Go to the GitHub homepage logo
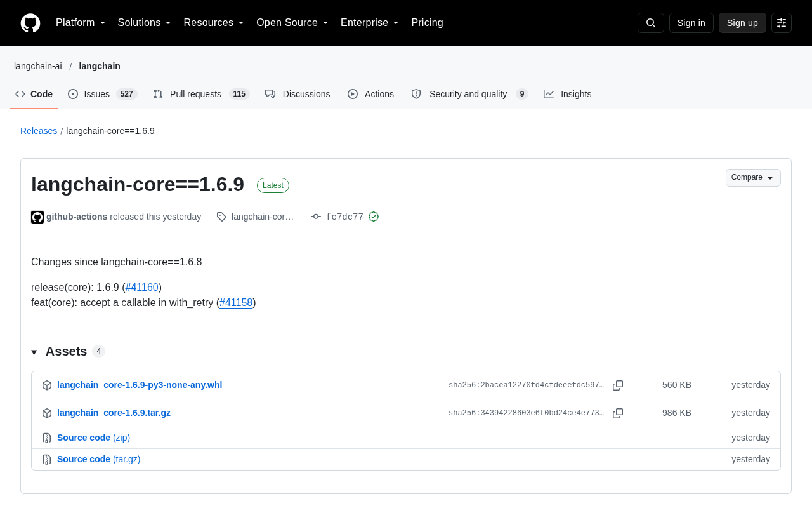This screenshot has width=812, height=508. 30,23
